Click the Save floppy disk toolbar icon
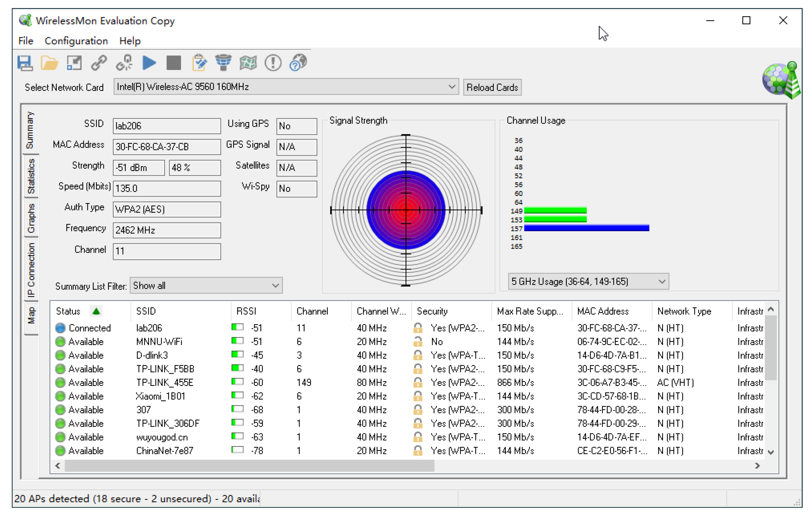Screen dimensions: 812x519 click(x=25, y=63)
